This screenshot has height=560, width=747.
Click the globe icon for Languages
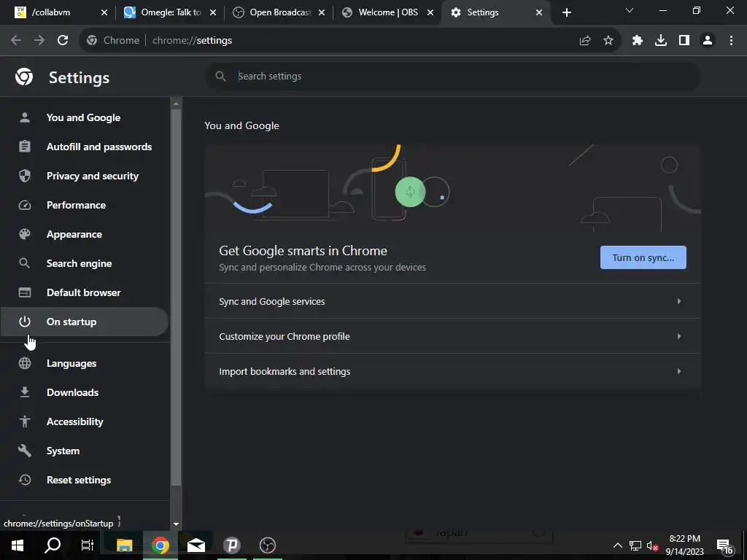click(x=25, y=363)
